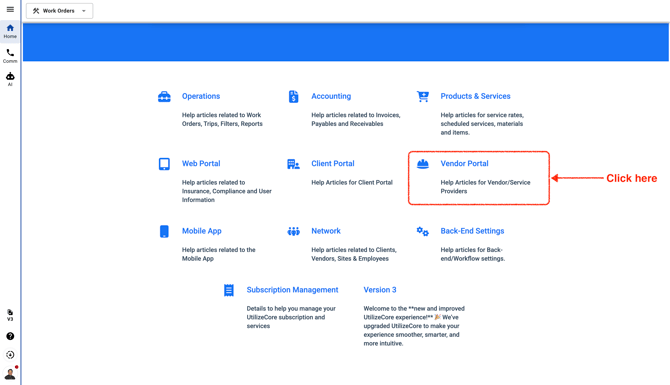Click text 'Help Articles for Client Portal'
The height and width of the screenshot is (385, 670).
pyautogui.click(x=352, y=182)
